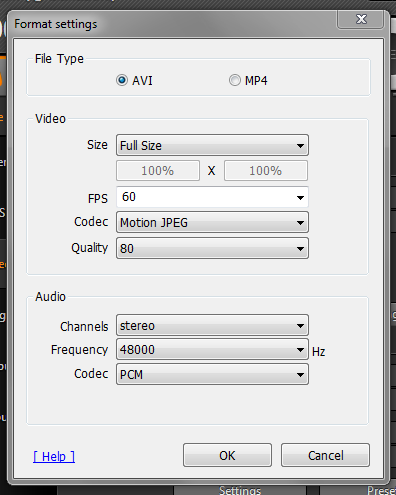
Task: Open the audio Codec dropdown showing PCM
Action: pos(212,374)
